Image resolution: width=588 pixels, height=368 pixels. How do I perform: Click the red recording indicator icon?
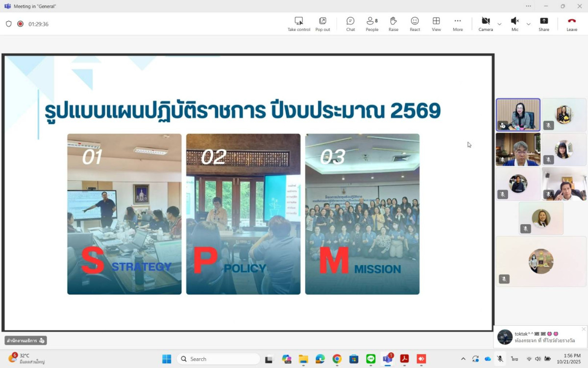tap(20, 24)
